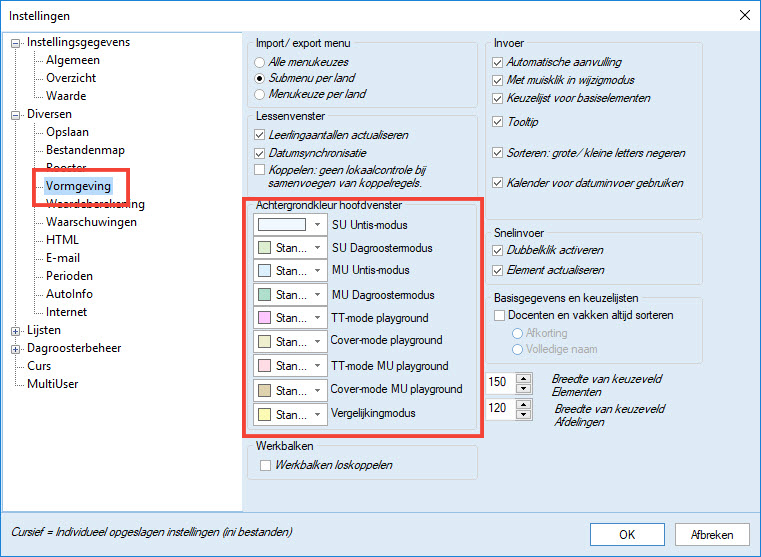The image size is (761, 557).
Task: Close the Instellingen dialog window
Action: click(743, 15)
